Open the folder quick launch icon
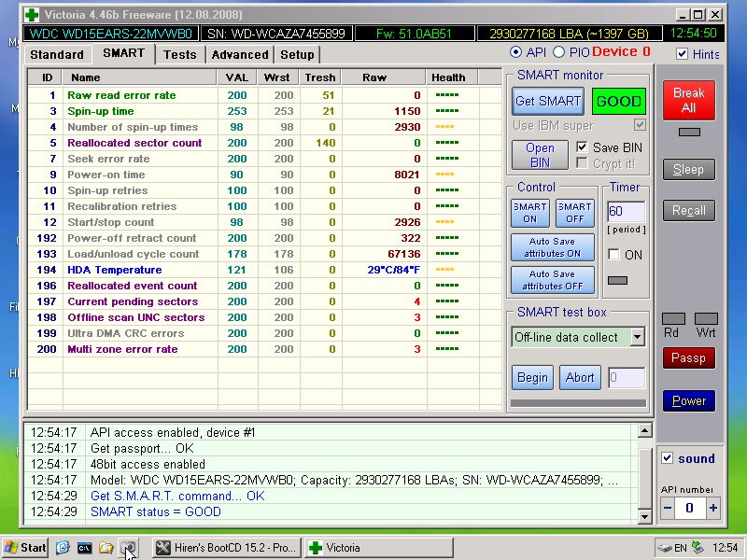Viewport: 747px width, 560px height. coord(106,548)
